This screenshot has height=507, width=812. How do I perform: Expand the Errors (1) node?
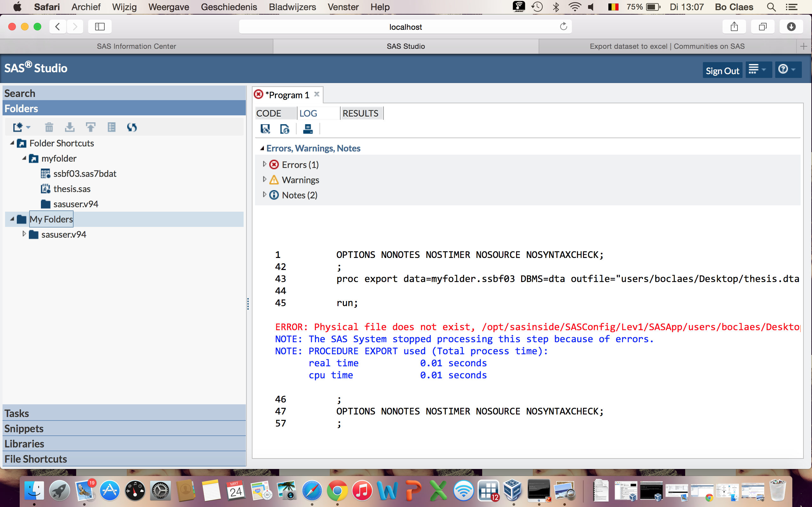265,164
